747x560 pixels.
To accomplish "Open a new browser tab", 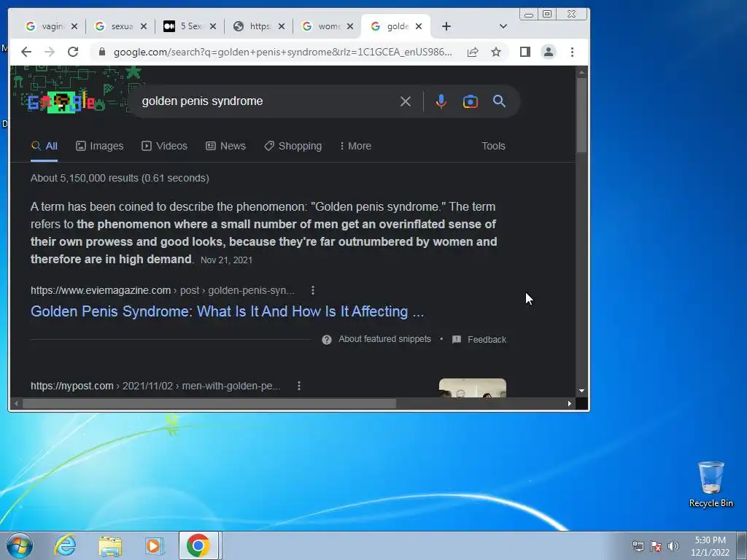I will [446, 26].
